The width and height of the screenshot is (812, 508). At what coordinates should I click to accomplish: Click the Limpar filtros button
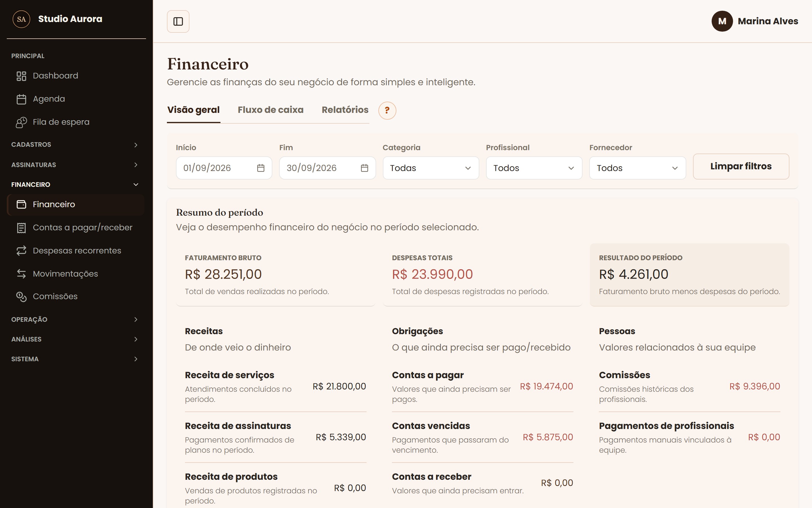coord(741,167)
